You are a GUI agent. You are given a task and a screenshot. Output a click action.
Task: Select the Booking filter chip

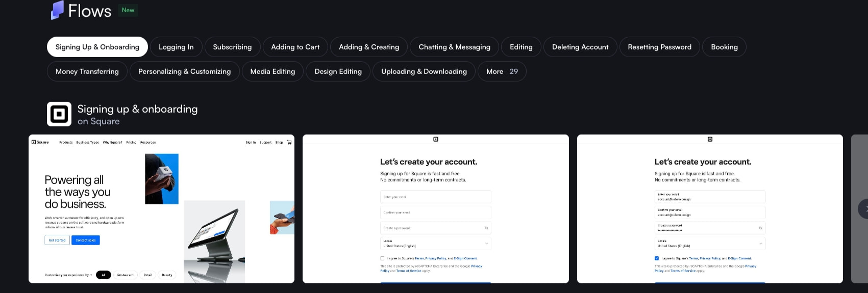pos(725,47)
